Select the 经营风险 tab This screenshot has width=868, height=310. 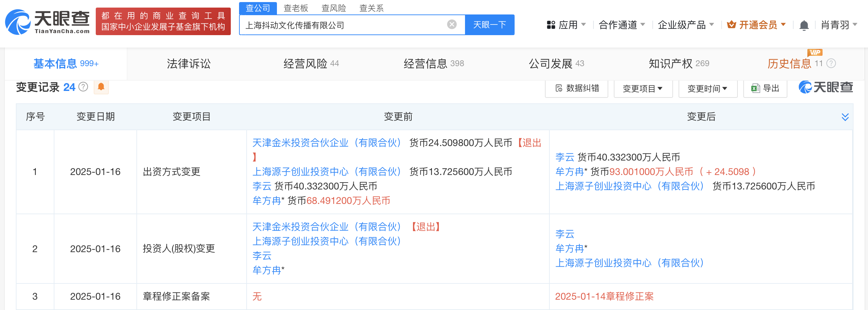point(311,64)
